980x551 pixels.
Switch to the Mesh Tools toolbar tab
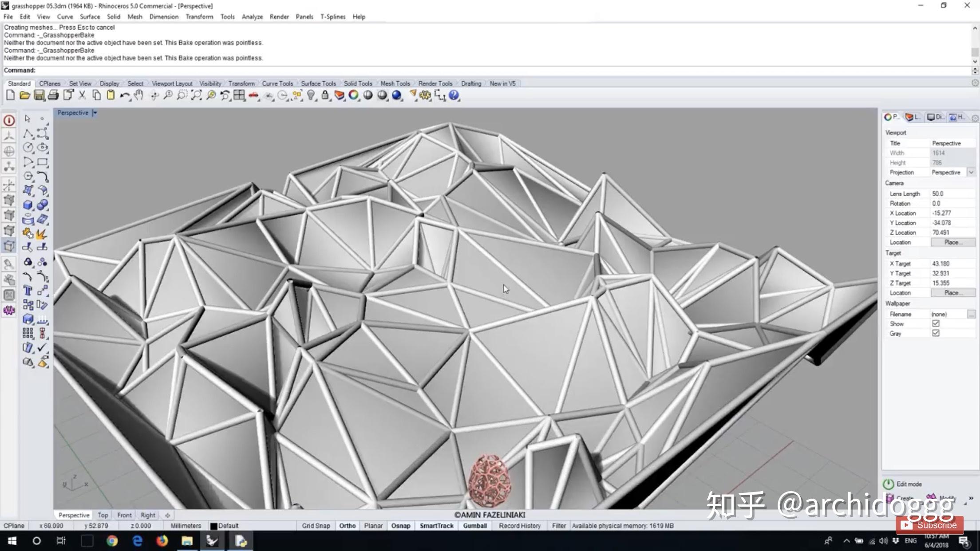tap(395, 83)
